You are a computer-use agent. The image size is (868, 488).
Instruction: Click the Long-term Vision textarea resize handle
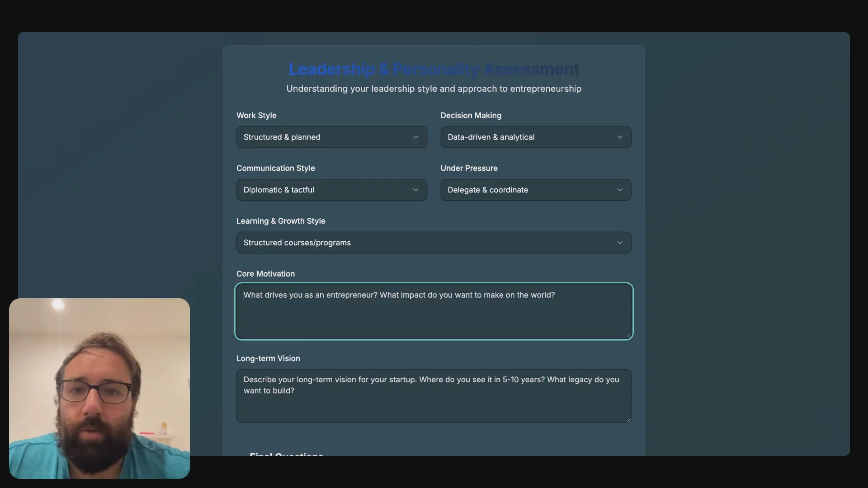628,420
